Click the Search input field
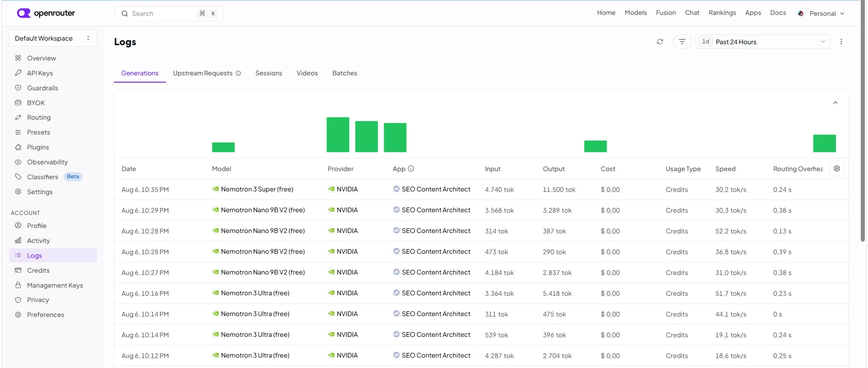The height and width of the screenshot is (368, 868). pyautogui.click(x=170, y=14)
